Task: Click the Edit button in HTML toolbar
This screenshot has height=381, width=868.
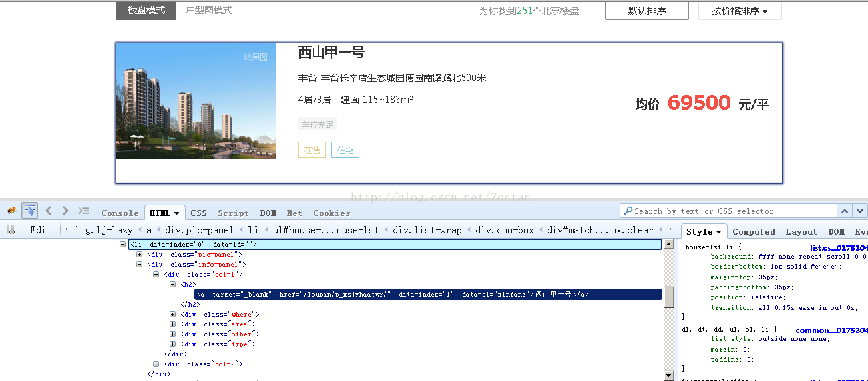Action: tap(41, 230)
